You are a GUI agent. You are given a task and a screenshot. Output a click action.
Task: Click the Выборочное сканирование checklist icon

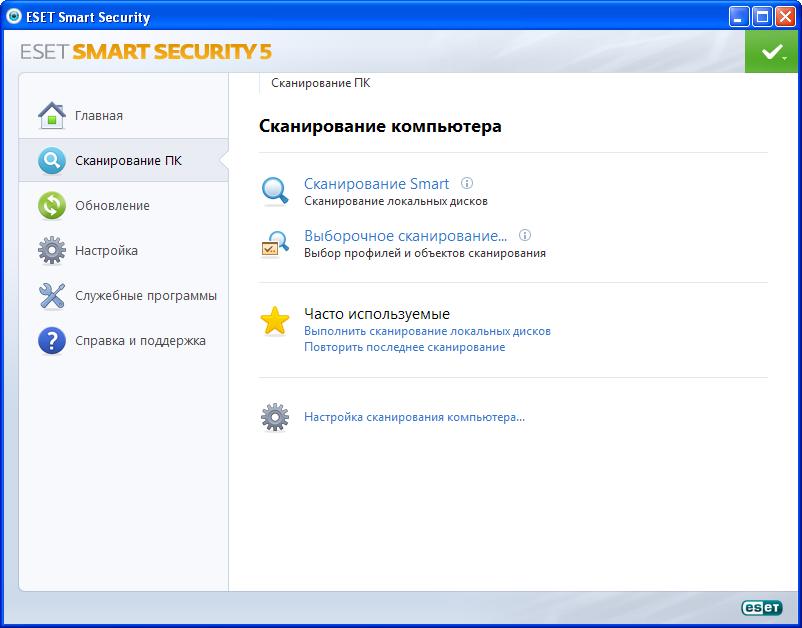click(x=275, y=244)
